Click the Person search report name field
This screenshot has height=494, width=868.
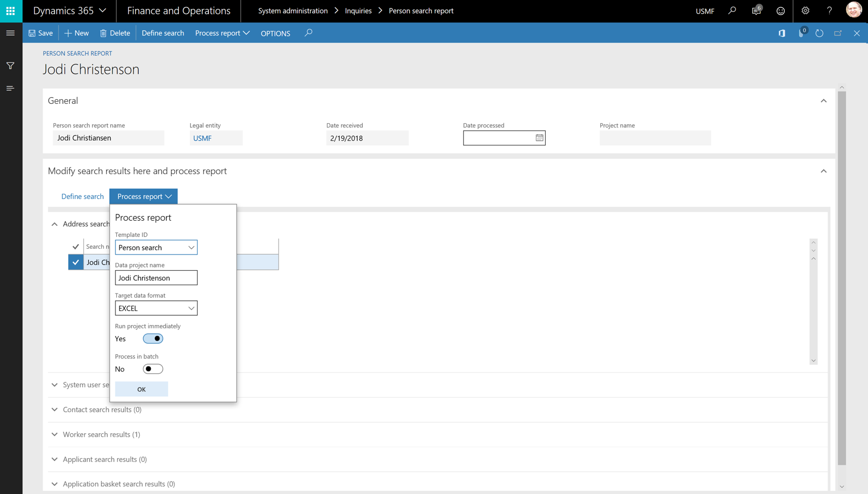tap(109, 138)
